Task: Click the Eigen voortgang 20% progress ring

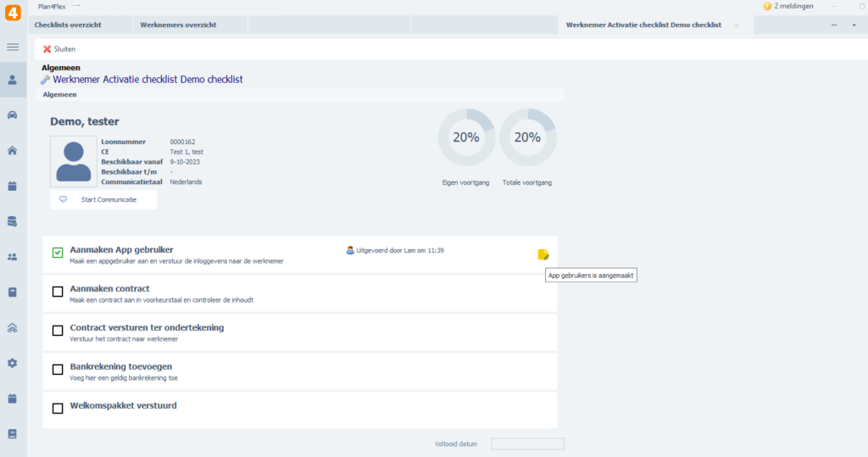Action: [465, 137]
